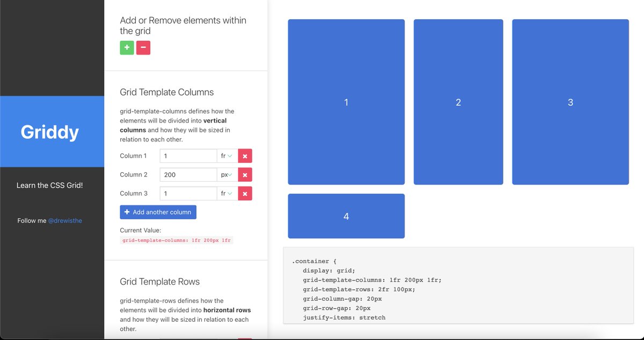Click the Column 1 label
The image size is (644, 340).
coord(134,156)
